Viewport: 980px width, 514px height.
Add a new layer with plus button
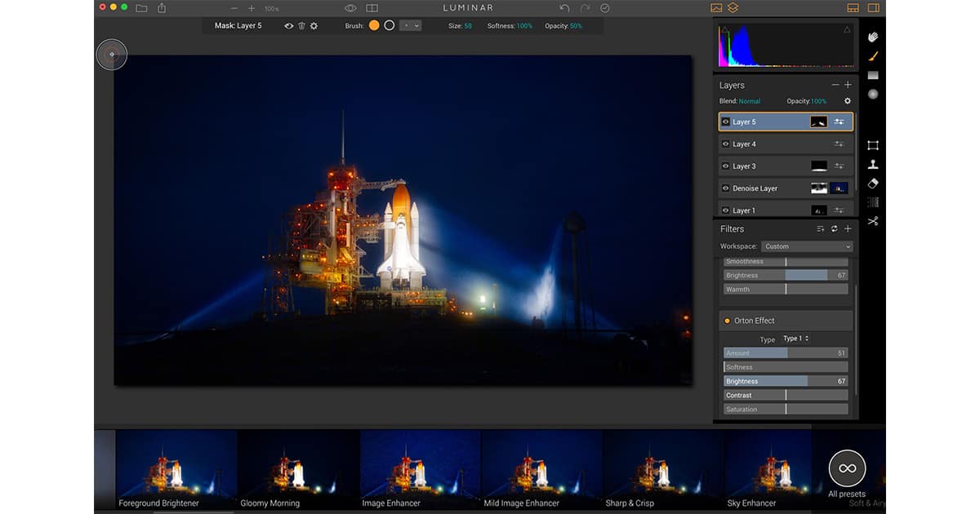tap(848, 85)
